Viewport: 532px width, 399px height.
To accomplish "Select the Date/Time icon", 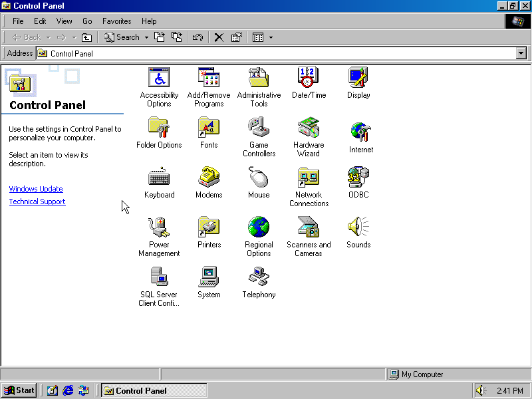I will pyautogui.click(x=309, y=78).
